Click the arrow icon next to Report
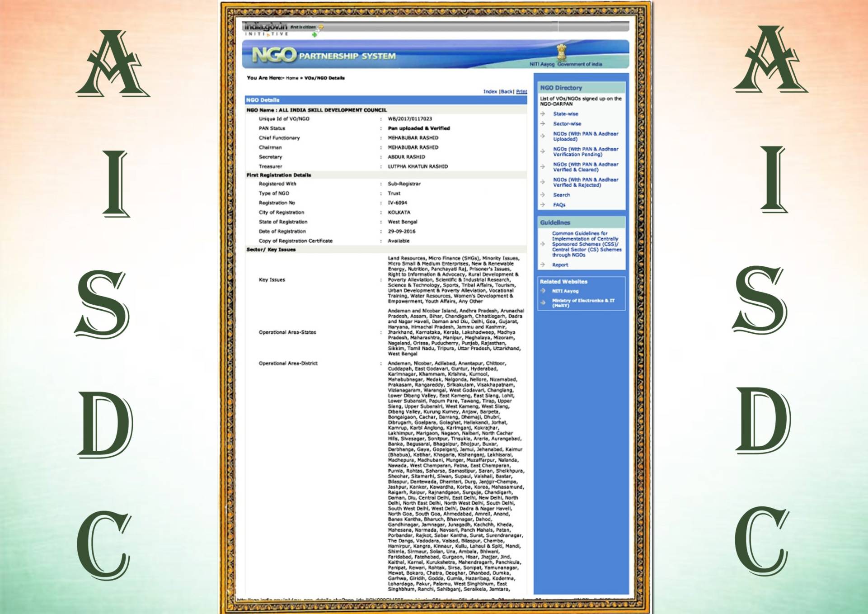 pos(543,264)
